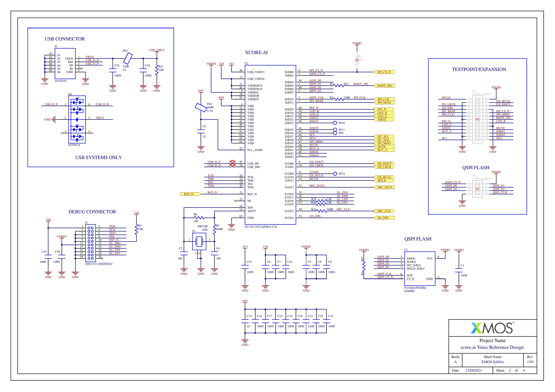
Task: Select the PLL_AVDD pin label
Action: tap(255, 150)
